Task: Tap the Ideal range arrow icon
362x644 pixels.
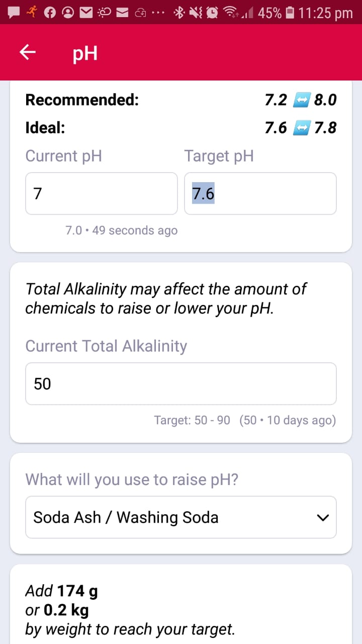Action: pos(301,129)
